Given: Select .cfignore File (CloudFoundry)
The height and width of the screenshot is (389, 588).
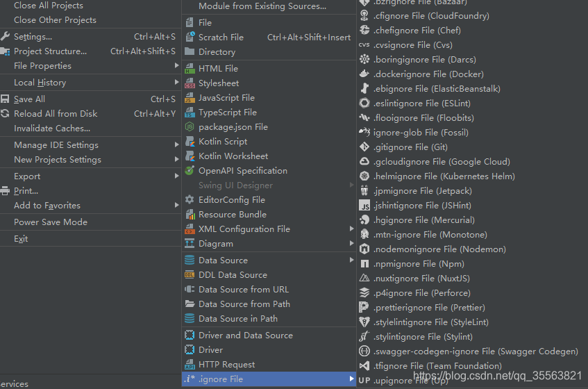Looking at the screenshot, I should click(431, 16).
